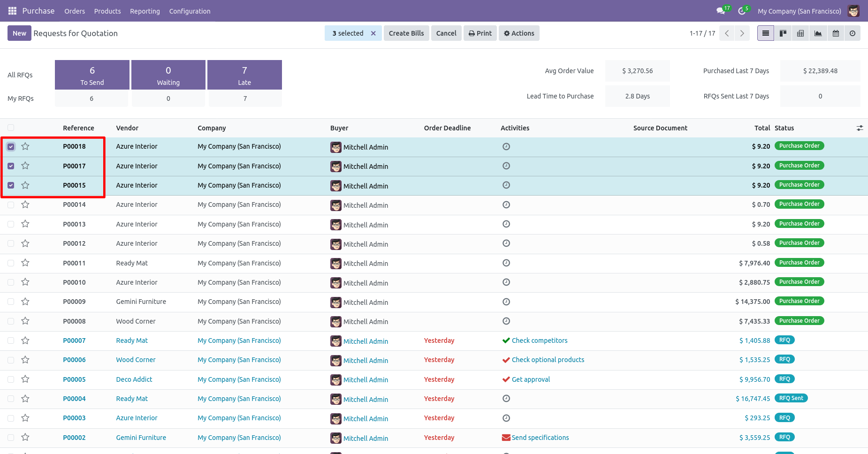This screenshot has height=454, width=868.
Task: Filter by the Waiting RFQs card
Action: 168,75
